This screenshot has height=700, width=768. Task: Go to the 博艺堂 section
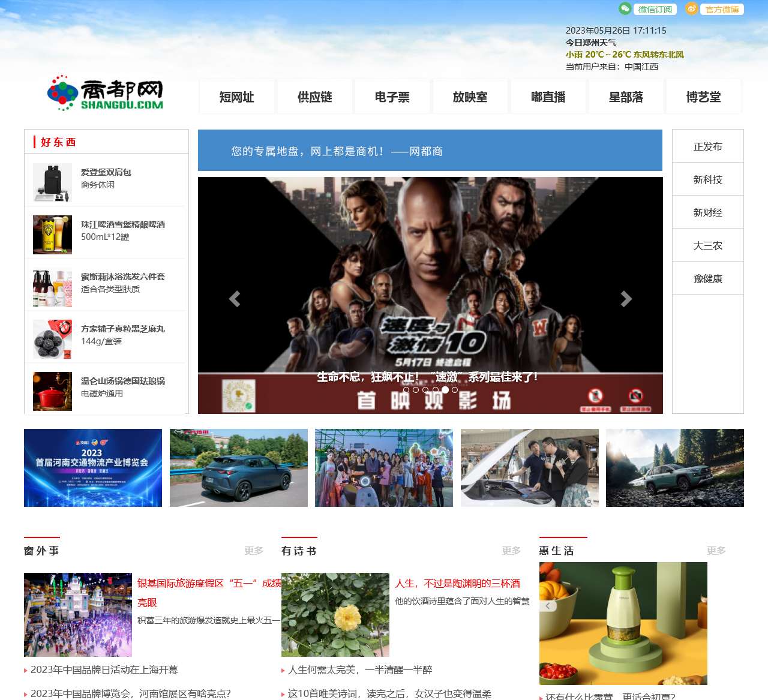[704, 97]
